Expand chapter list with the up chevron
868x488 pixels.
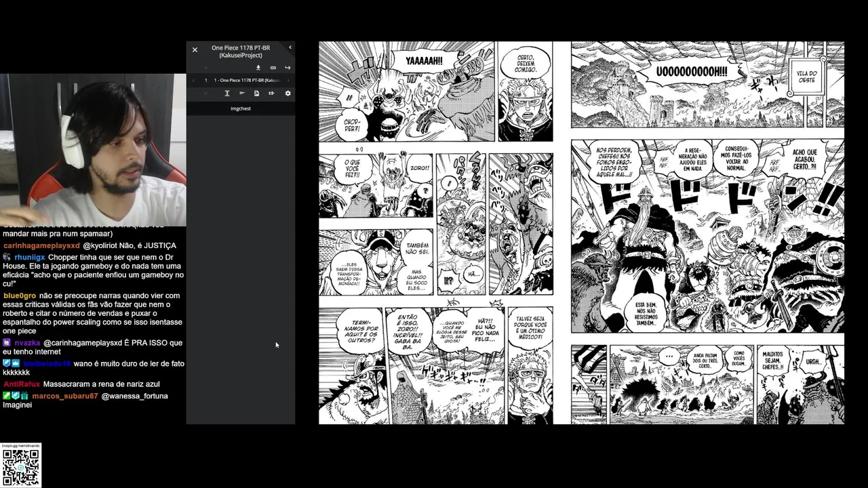(206, 68)
